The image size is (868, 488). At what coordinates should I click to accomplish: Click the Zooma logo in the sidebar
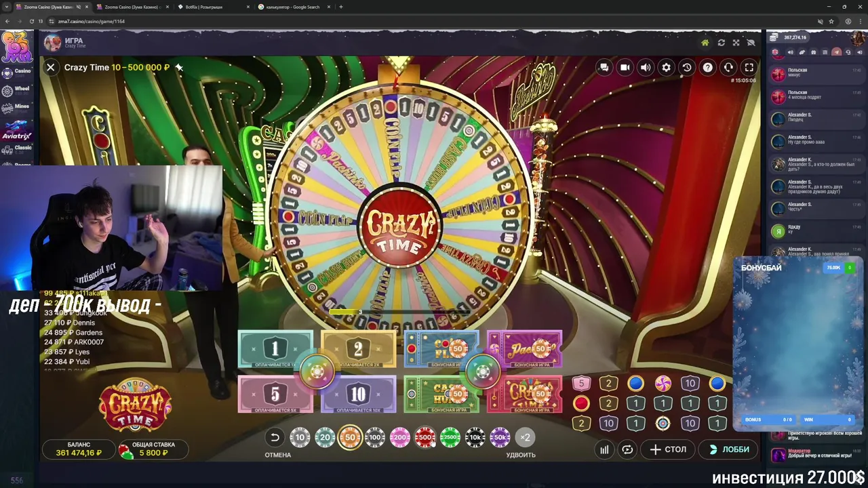[x=16, y=46]
